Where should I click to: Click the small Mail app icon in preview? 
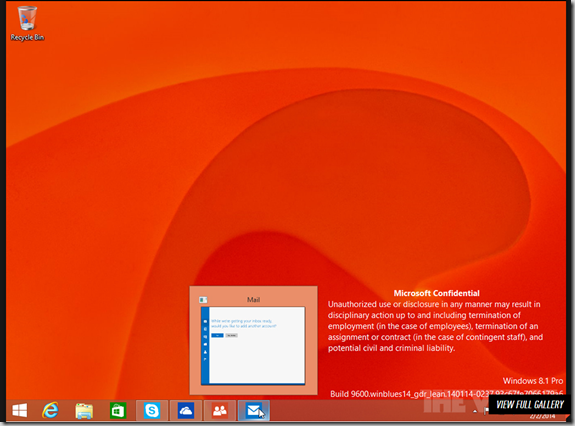click(203, 300)
